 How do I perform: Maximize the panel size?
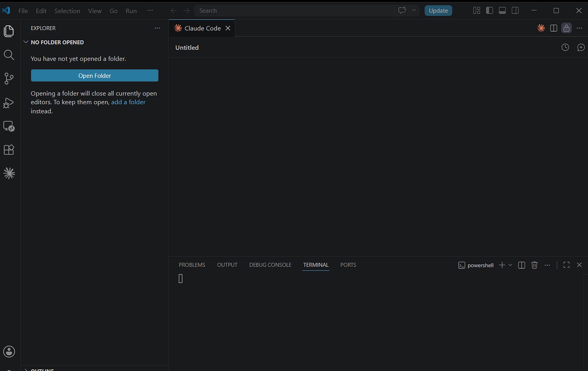[x=566, y=265]
